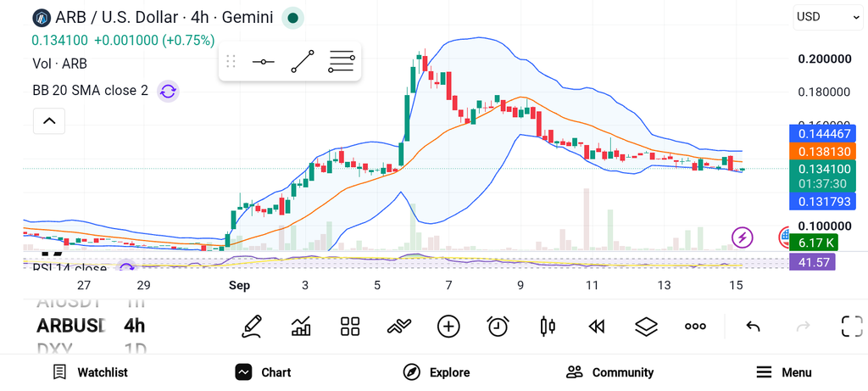Collapse the indicator legend with chevron
Image resolution: width=868 pixels, height=391 pixels.
49,120
